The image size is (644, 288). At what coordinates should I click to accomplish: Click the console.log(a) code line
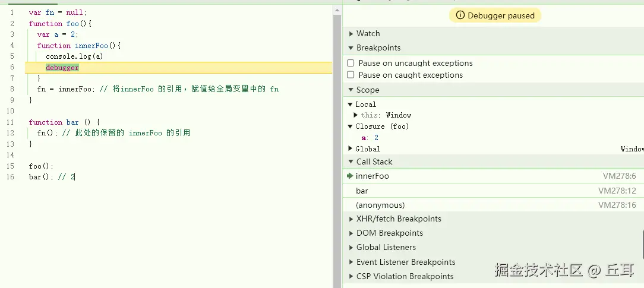74,56
